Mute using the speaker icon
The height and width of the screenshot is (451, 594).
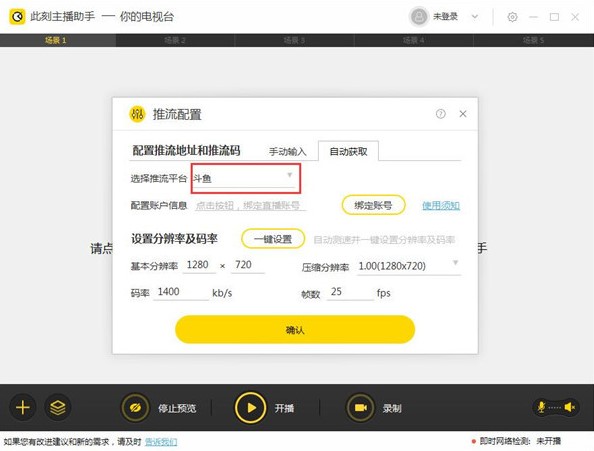pos(570,407)
